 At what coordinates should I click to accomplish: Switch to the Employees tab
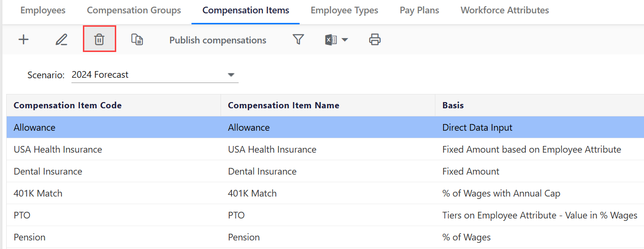43,10
